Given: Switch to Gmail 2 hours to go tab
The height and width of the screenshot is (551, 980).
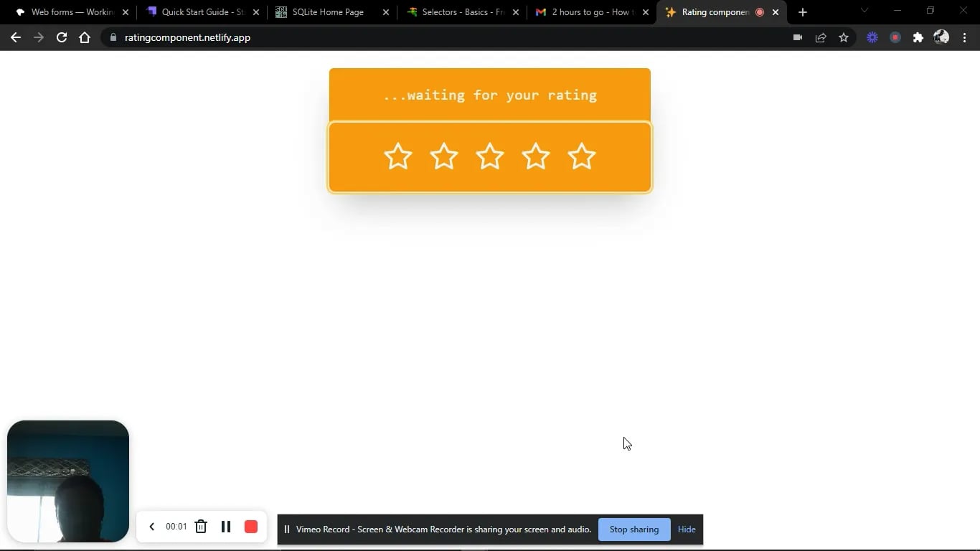Looking at the screenshot, I should tap(593, 12).
